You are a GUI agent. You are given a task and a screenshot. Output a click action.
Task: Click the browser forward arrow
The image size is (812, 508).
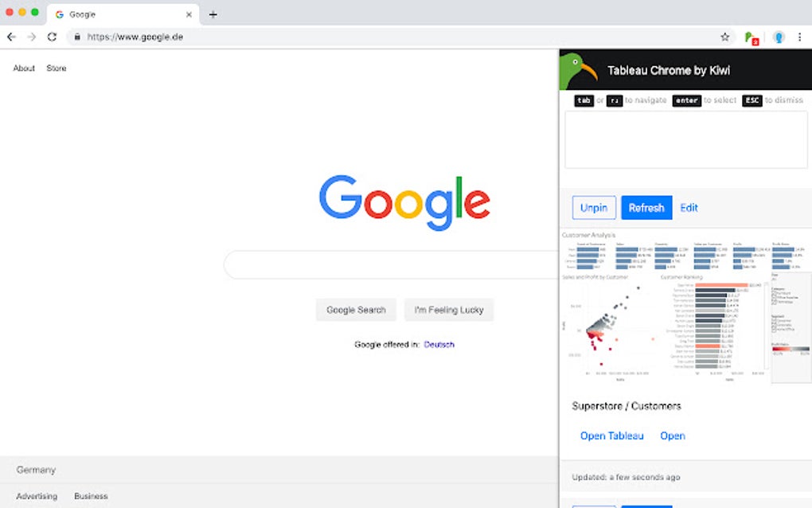click(x=32, y=37)
